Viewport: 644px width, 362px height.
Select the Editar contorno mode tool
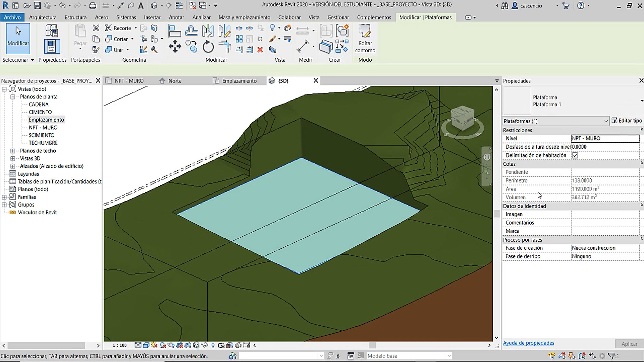[x=365, y=39]
